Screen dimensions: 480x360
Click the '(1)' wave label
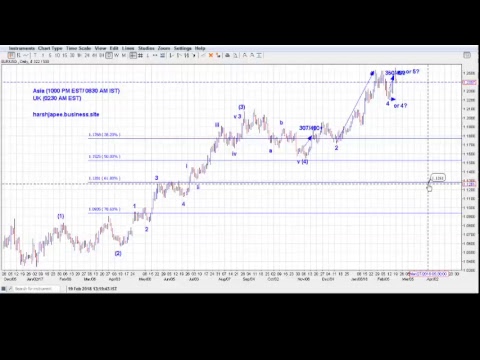pos(61,216)
